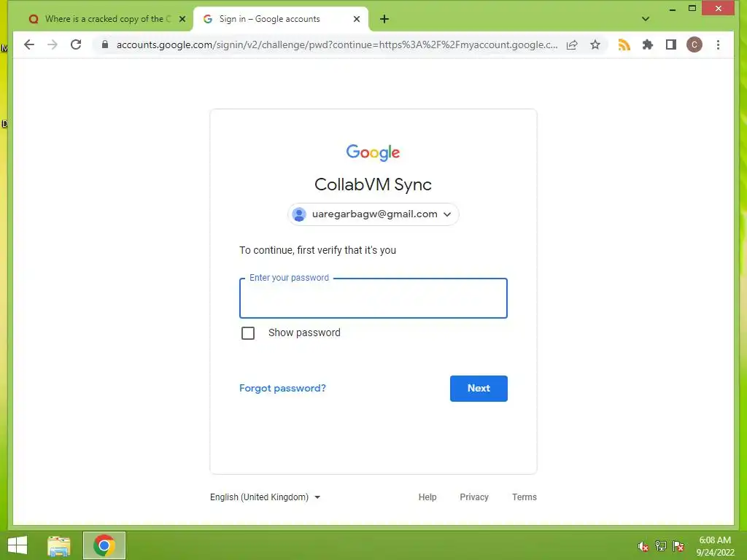747x560 pixels.
Task: Open the Help link
Action: (427, 497)
